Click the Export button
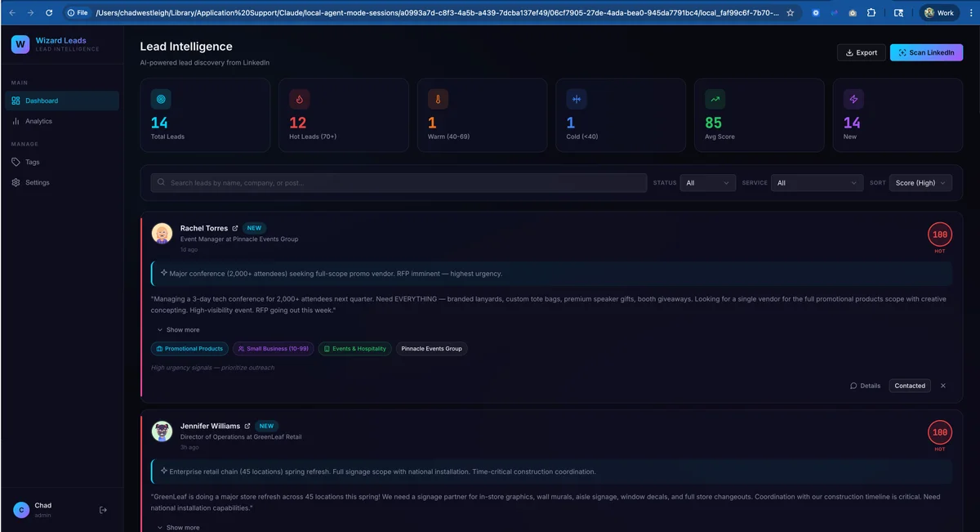 pyautogui.click(x=861, y=52)
